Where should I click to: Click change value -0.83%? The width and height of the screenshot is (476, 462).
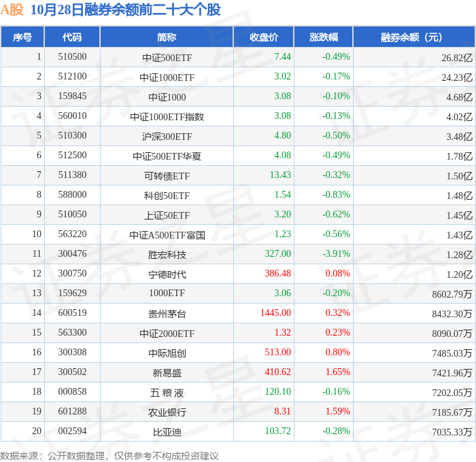pos(336,195)
